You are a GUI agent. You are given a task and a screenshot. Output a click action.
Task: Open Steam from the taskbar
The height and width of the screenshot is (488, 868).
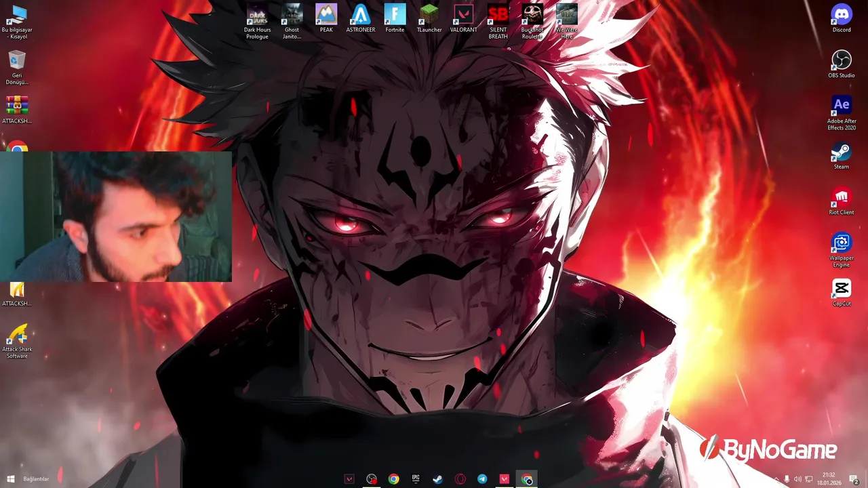coord(438,479)
